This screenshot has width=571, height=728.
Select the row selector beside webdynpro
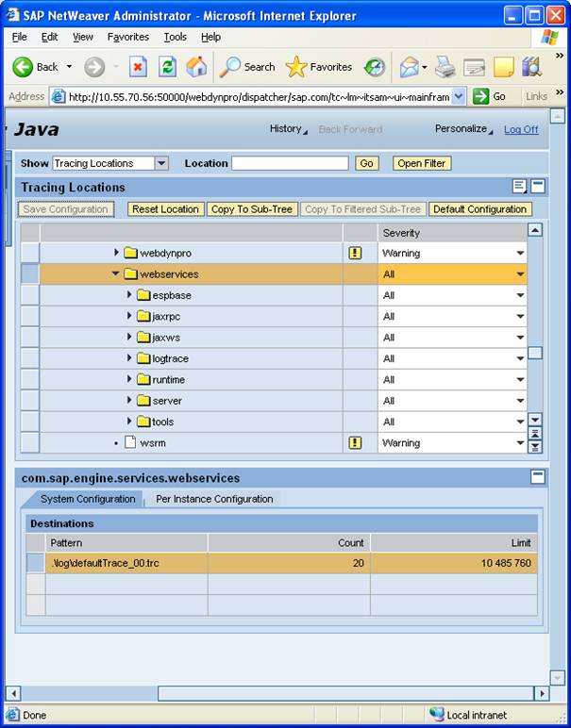pos(30,253)
